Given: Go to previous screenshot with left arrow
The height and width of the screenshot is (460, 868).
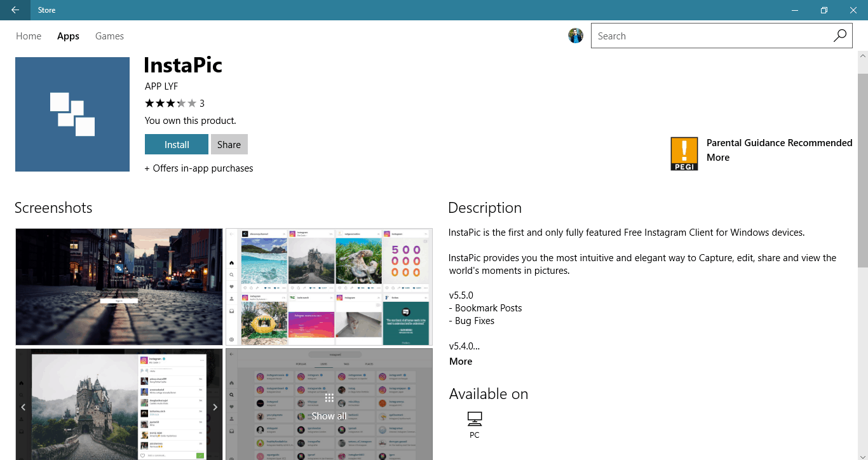Looking at the screenshot, I should coord(24,407).
